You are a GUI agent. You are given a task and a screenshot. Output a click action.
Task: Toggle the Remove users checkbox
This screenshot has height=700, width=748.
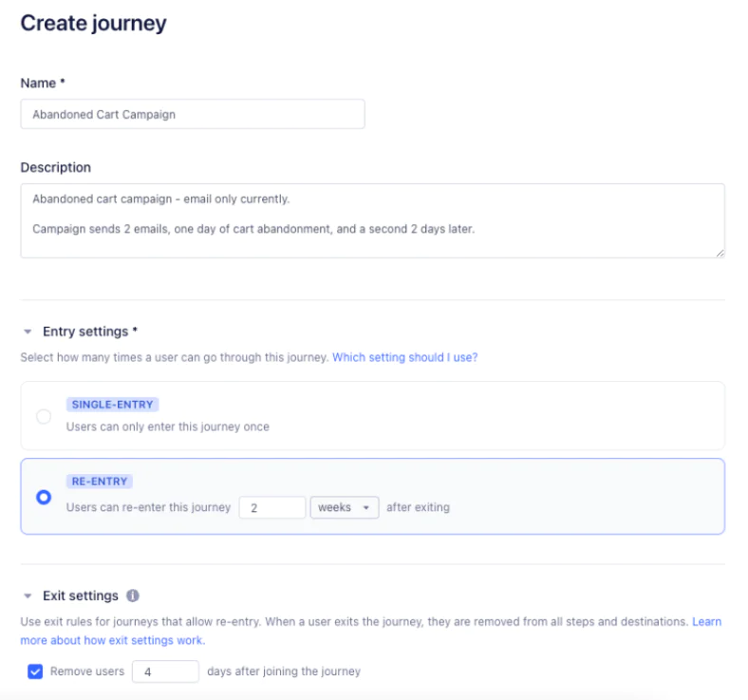[x=35, y=672]
